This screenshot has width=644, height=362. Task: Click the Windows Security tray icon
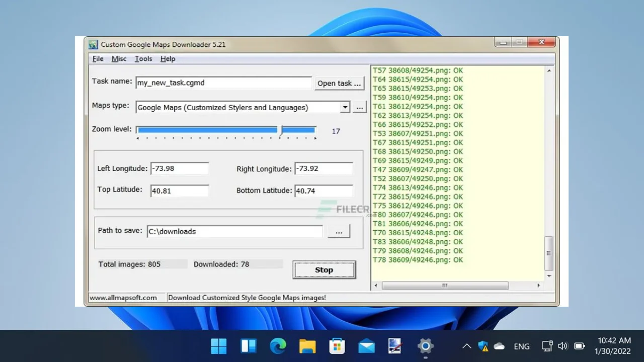click(x=483, y=346)
